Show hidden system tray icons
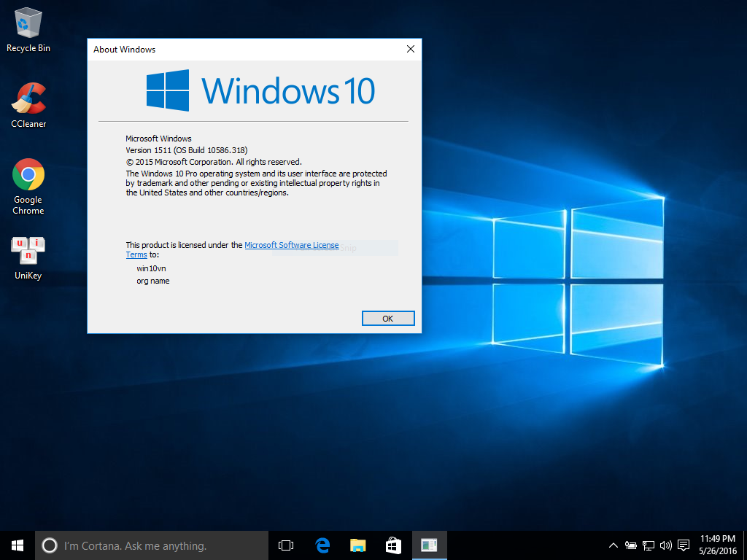This screenshot has width=747, height=560. (613, 545)
